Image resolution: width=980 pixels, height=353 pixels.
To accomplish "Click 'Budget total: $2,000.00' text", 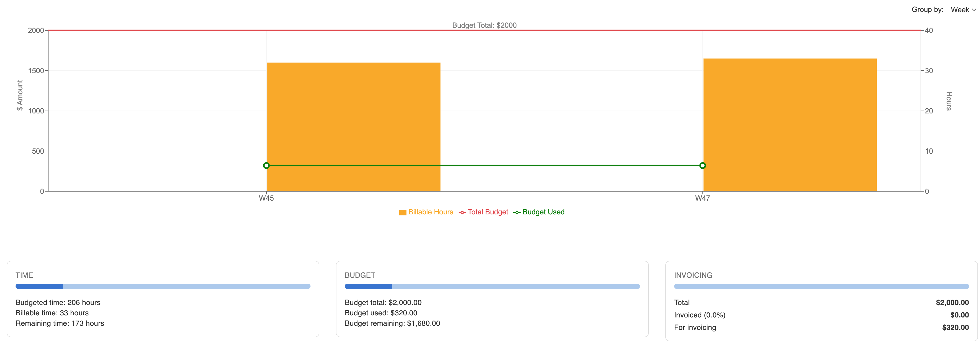I will tap(383, 302).
